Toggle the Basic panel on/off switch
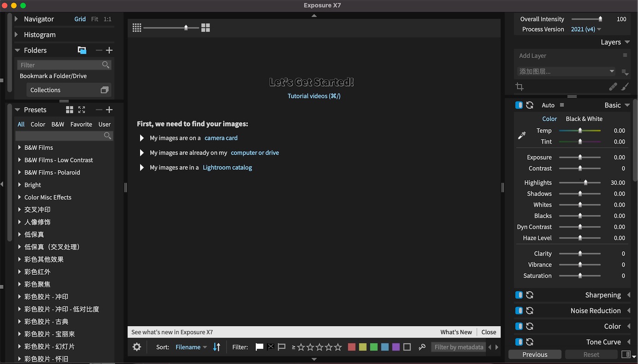This screenshot has height=364, width=638. coord(519,105)
